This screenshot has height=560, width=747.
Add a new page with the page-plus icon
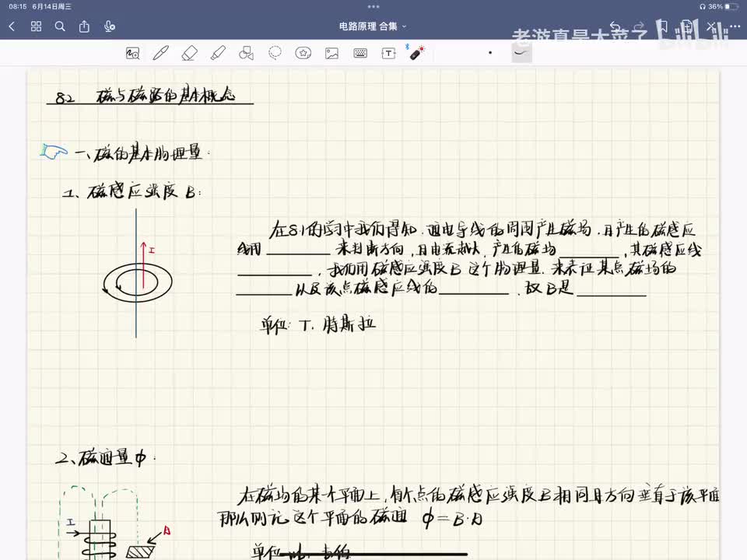click(x=686, y=26)
